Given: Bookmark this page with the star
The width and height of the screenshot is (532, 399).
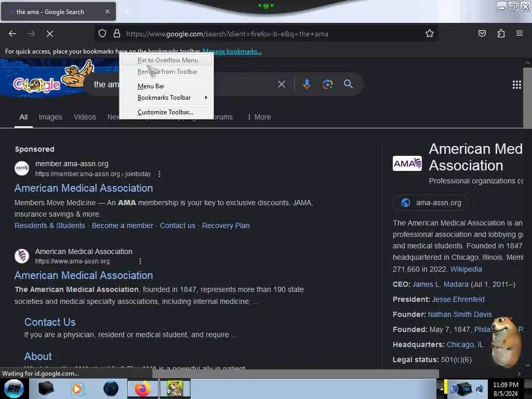Looking at the screenshot, I should pos(430,34).
